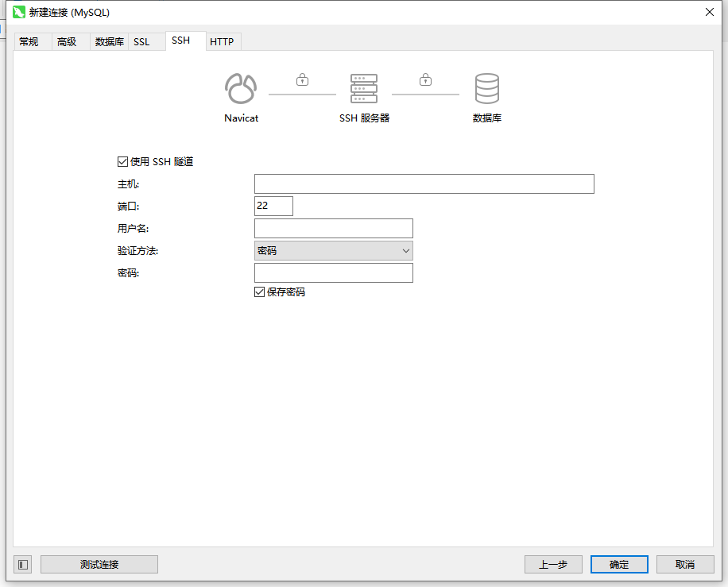Click the first padlock icon between Navicat and SSH server
The height and width of the screenshot is (587, 728).
[302, 79]
